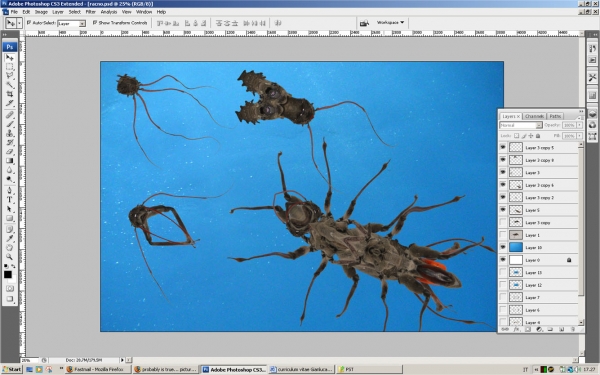This screenshot has width=600, height=375.
Task: Open the Image menu
Action: click(x=41, y=12)
